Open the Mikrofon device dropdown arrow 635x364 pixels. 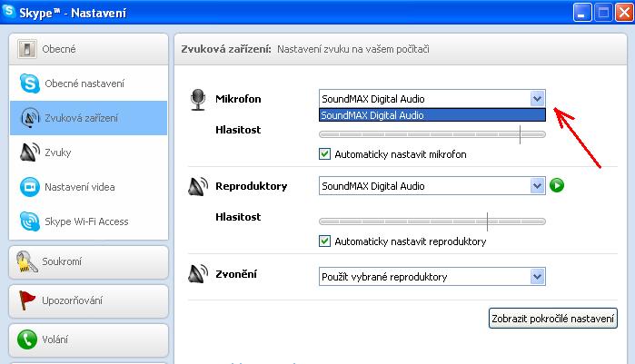pyautogui.click(x=538, y=98)
